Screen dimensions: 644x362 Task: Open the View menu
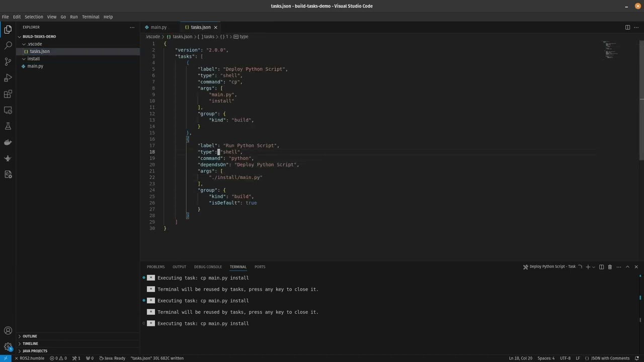click(52, 17)
